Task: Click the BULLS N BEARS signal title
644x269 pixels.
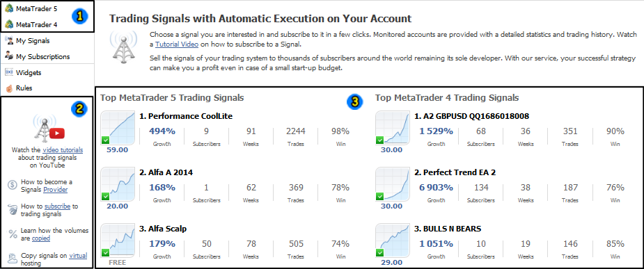Action: coord(447,229)
